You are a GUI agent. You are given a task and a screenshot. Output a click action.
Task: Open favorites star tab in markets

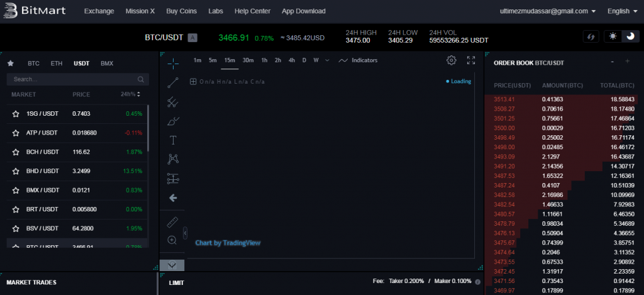[11, 64]
